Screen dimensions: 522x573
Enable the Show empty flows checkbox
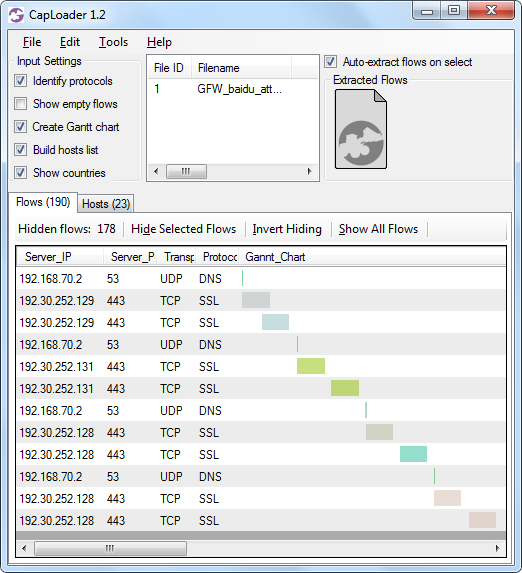point(20,104)
